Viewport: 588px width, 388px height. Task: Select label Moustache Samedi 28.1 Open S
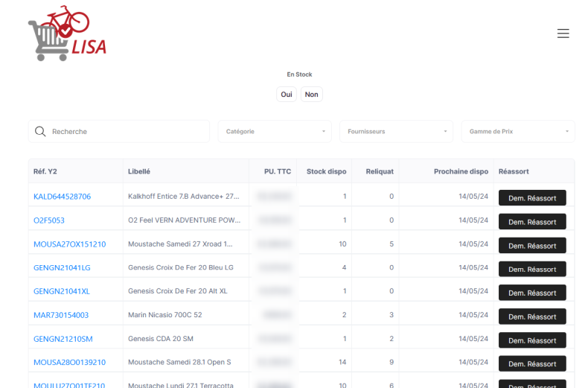pyautogui.click(x=179, y=362)
